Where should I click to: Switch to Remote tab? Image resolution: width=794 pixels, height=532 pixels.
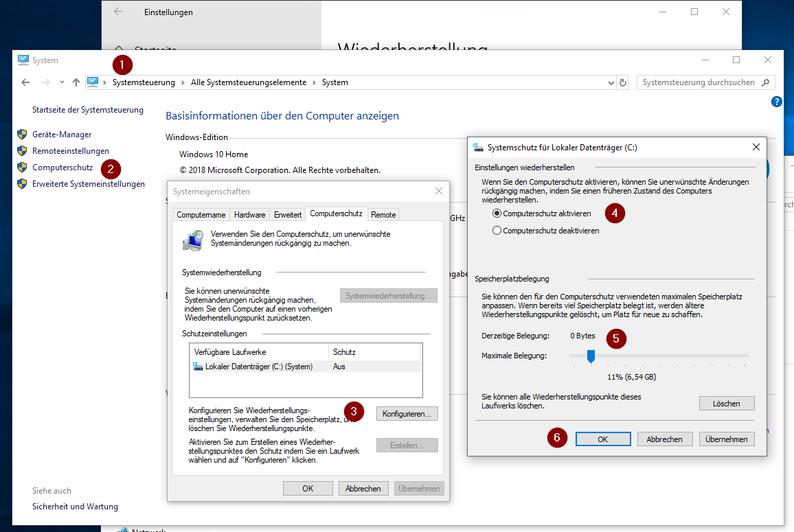(383, 215)
